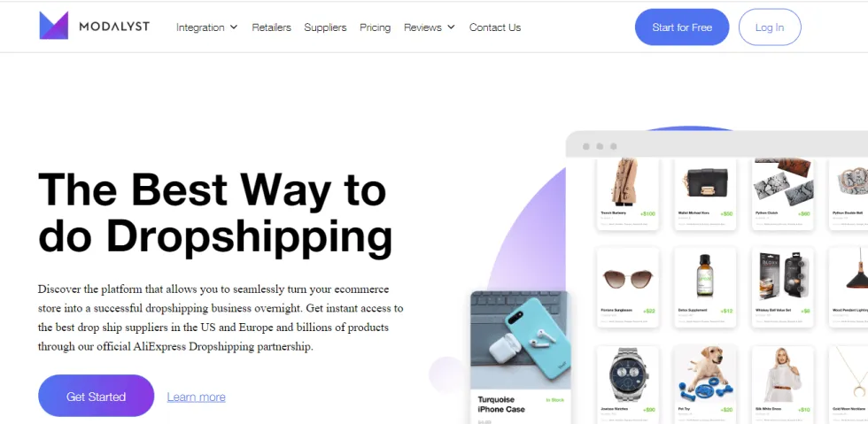Open the Reviews dropdown chevron
This screenshot has width=868, height=424.
point(451,27)
